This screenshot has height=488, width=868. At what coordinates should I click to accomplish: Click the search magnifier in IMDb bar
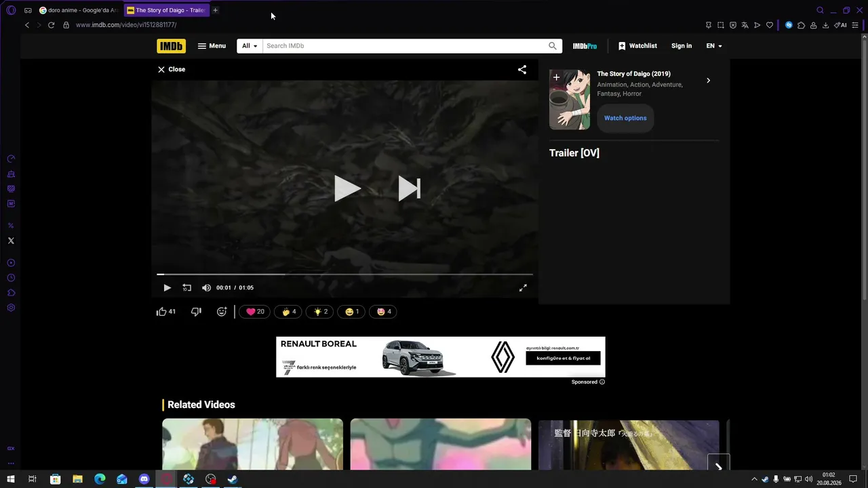coord(553,46)
